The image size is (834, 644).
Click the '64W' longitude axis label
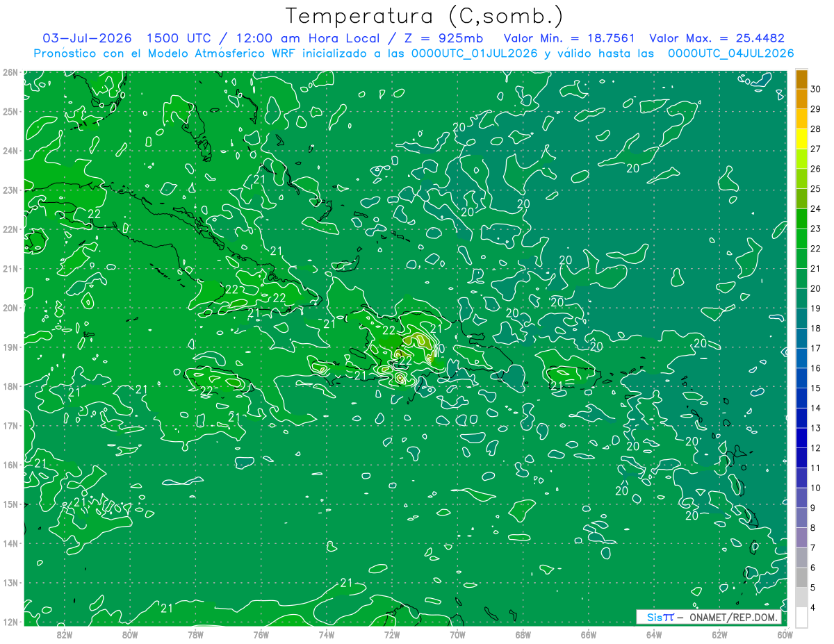pyautogui.click(x=654, y=634)
